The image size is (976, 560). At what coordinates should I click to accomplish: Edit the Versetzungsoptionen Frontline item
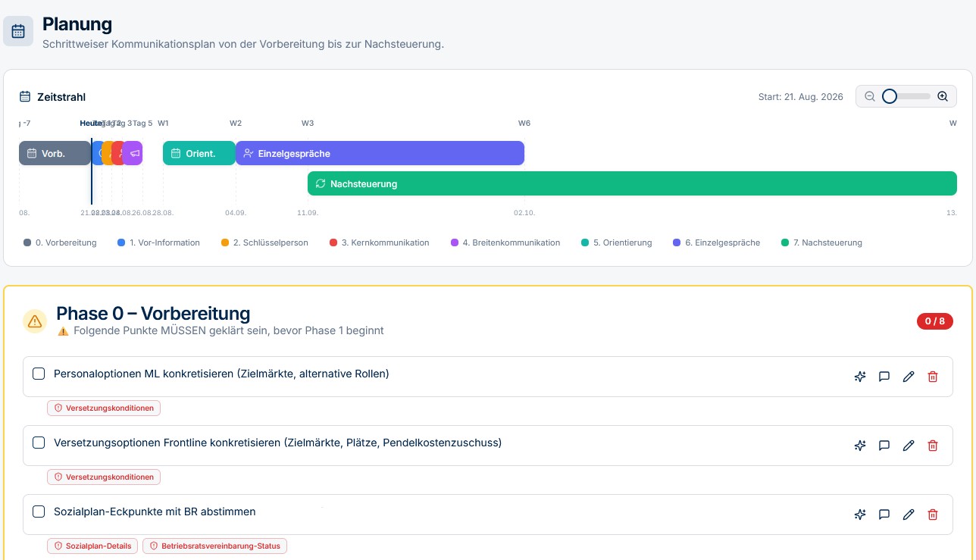909,446
